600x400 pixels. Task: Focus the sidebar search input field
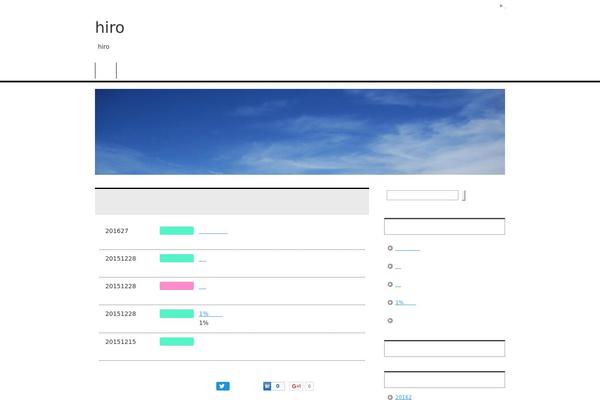422,195
